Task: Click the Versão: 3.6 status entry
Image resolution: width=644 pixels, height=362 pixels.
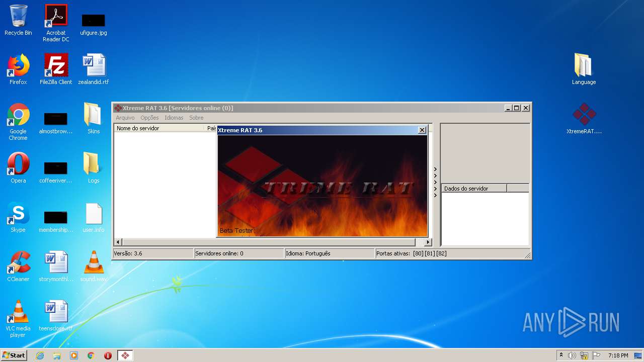Action: tap(153, 253)
